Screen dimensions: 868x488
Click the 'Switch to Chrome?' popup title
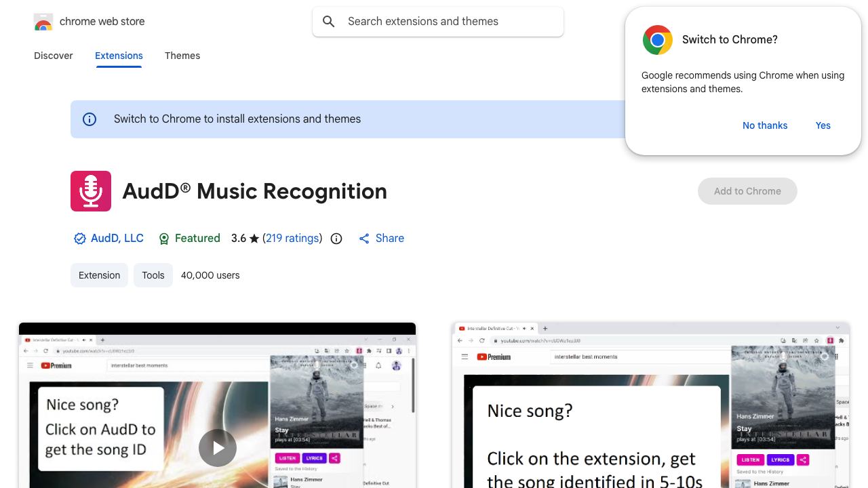[730, 40]
